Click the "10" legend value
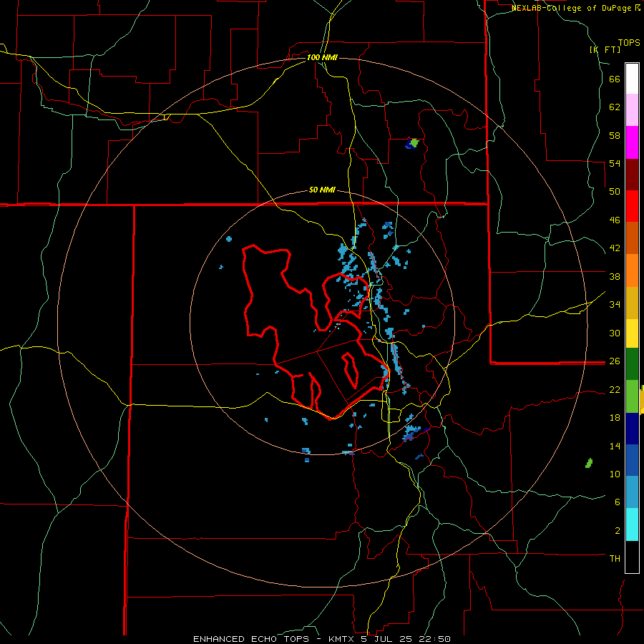The image size is (644, 644). pyautogui.click(x=615, y=474)
